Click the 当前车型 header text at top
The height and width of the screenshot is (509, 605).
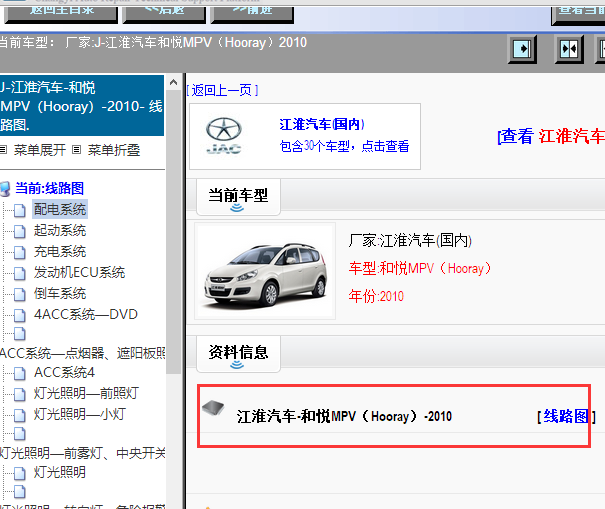[153, 42]
